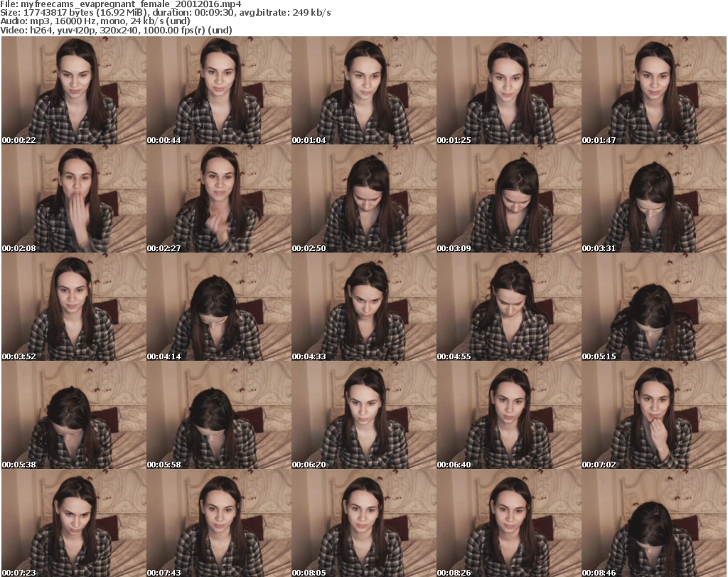Pick the 00:05:15 preview frame

click(654, 307)
